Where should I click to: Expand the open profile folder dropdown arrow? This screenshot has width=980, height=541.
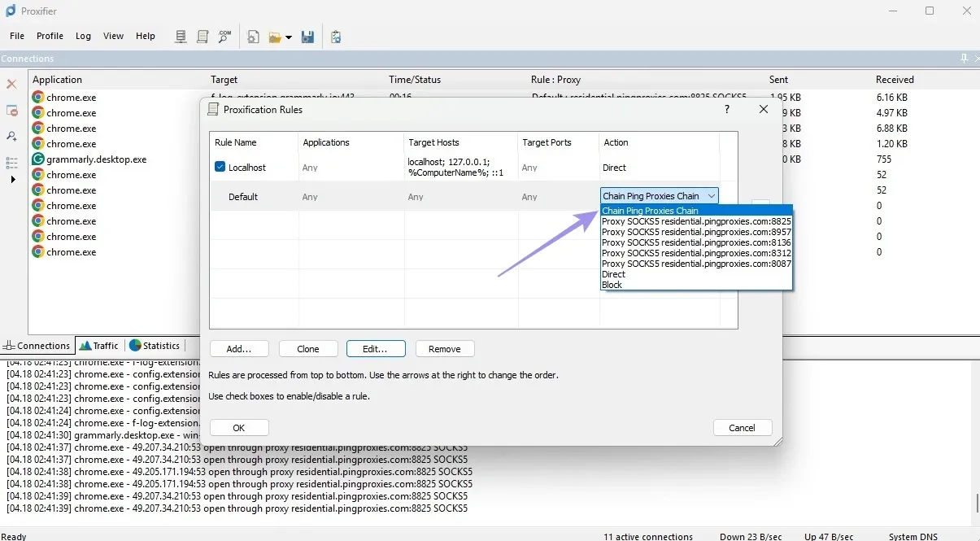(288, 37)
